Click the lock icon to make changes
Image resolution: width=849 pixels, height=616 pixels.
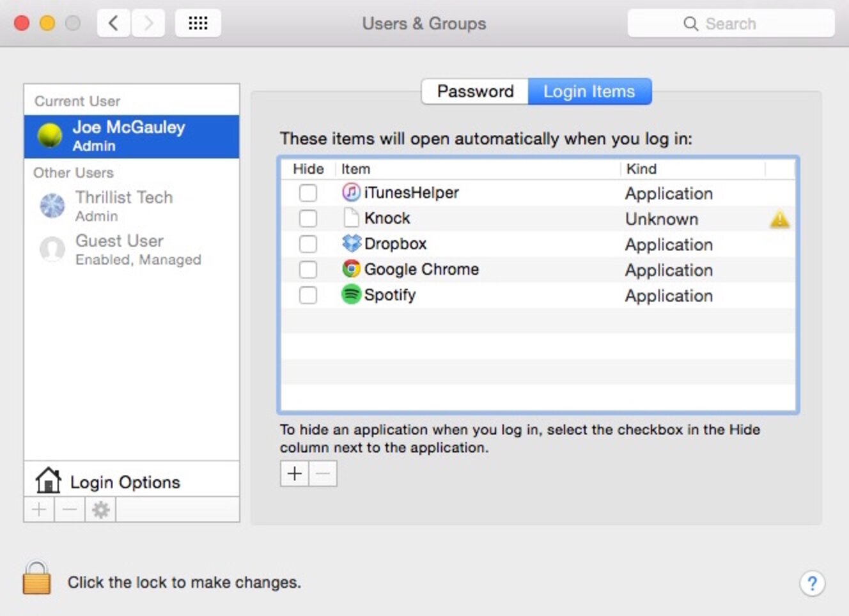pyautogui.click(x=36, y=578)
